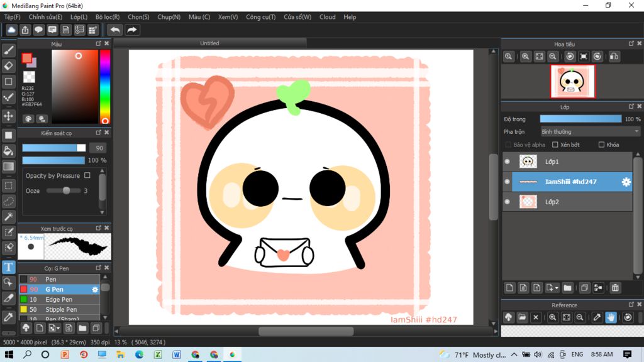
Task: Select the Move tool
Action: pyautogui.click(x=9, y=116)
